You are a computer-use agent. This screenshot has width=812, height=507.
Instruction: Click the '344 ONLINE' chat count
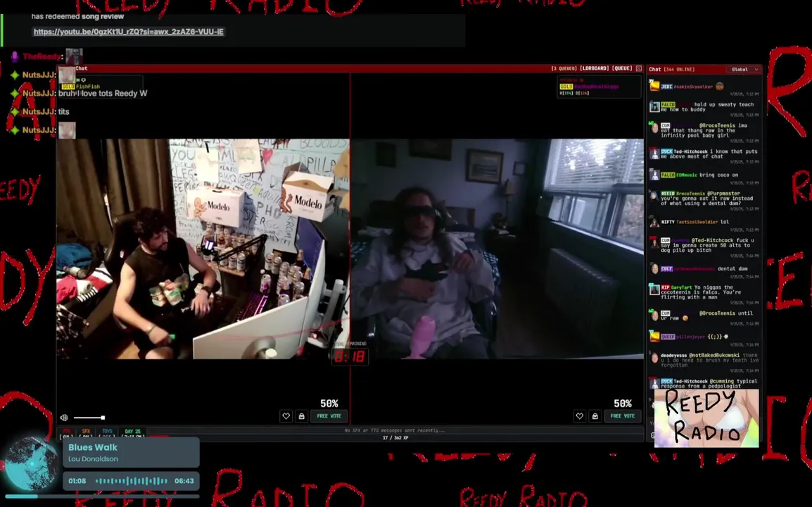[x=679, y=70]
